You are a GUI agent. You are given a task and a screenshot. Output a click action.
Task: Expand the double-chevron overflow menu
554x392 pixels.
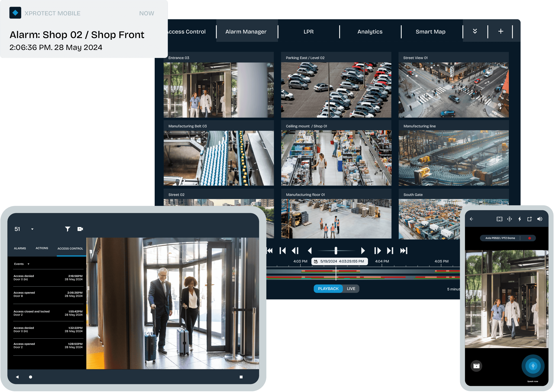(x=475, y=31)
